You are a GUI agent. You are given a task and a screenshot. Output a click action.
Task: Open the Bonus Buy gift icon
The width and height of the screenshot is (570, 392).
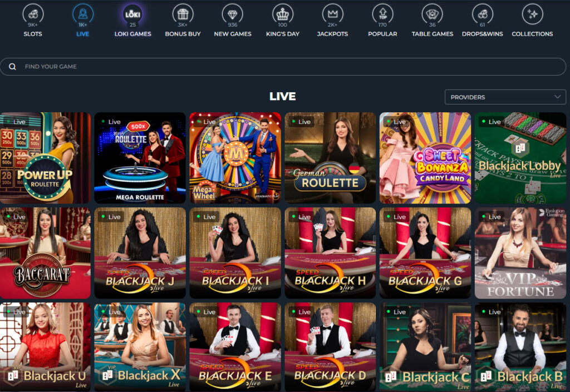click(x=183, y=14)
